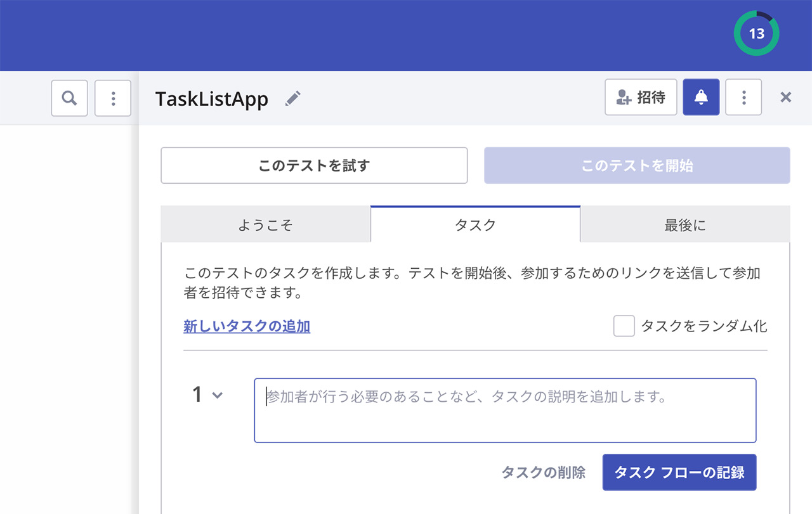The height and width of the screenshot is (514, 812).
Task: Focus the task description text field
Action: pyautogui.click(x=505, y=411)
